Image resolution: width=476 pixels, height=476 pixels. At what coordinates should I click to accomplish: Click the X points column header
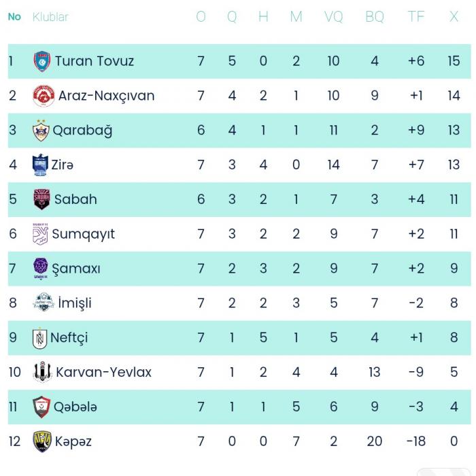click(x=454, y=17)
